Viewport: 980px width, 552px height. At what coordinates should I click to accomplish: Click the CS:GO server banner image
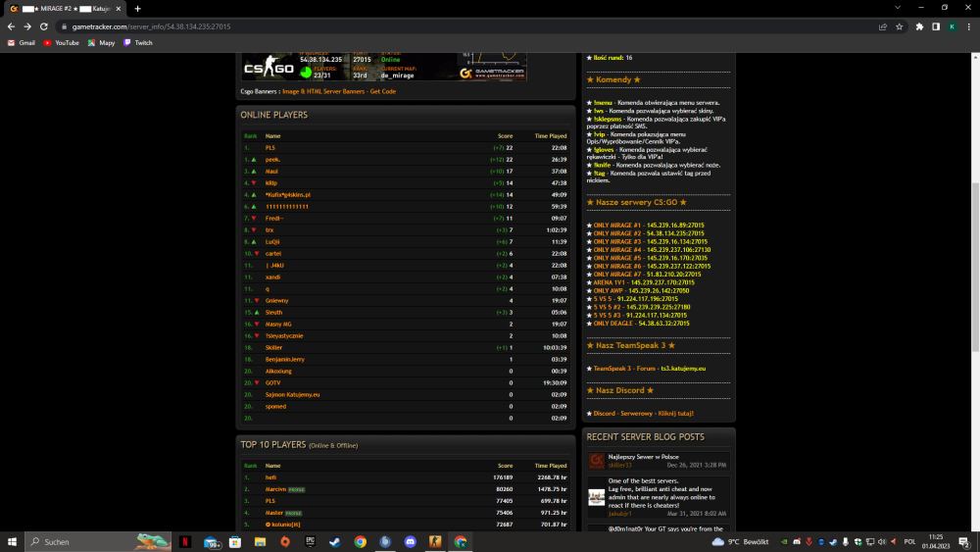[384, 67]
